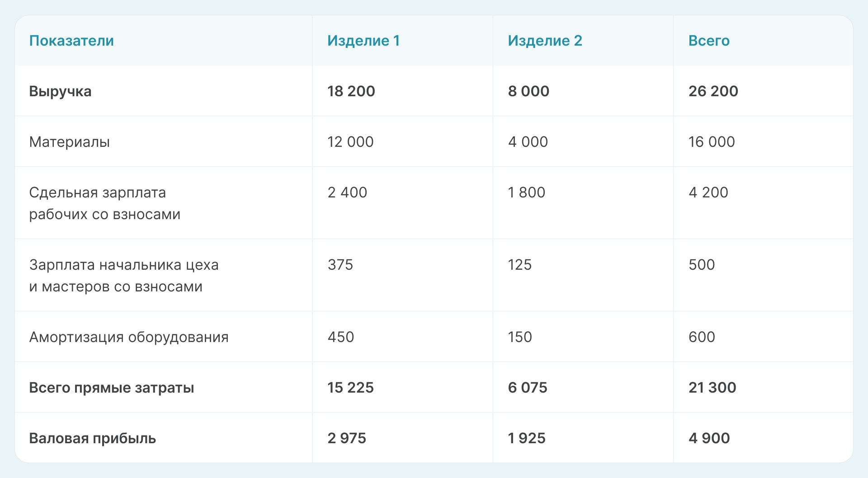868x478 pixels.
Task: Click materials value 4 000 for Изделие 2
Action: pos(528,142)
